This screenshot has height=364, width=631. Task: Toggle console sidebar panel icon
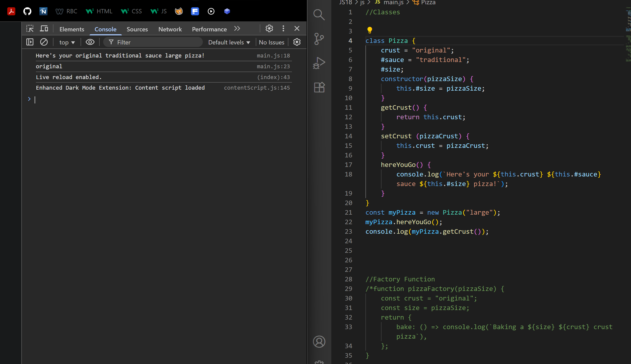coord(30,42)
